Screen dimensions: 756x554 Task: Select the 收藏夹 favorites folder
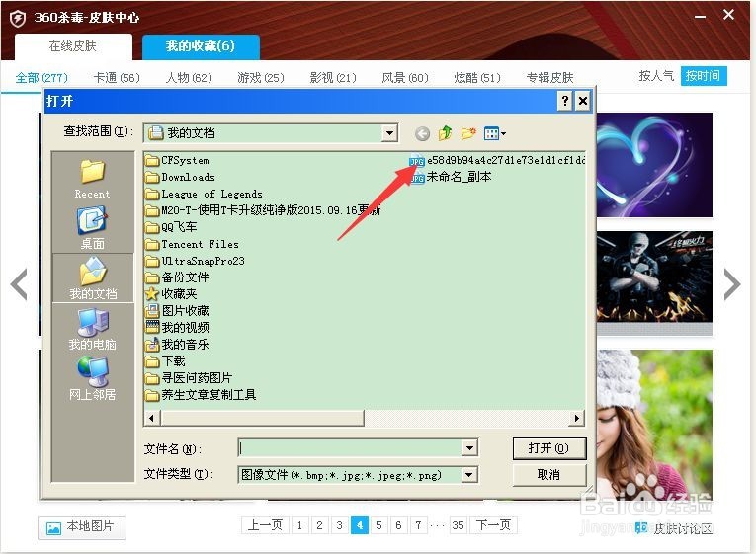(171, 294)
